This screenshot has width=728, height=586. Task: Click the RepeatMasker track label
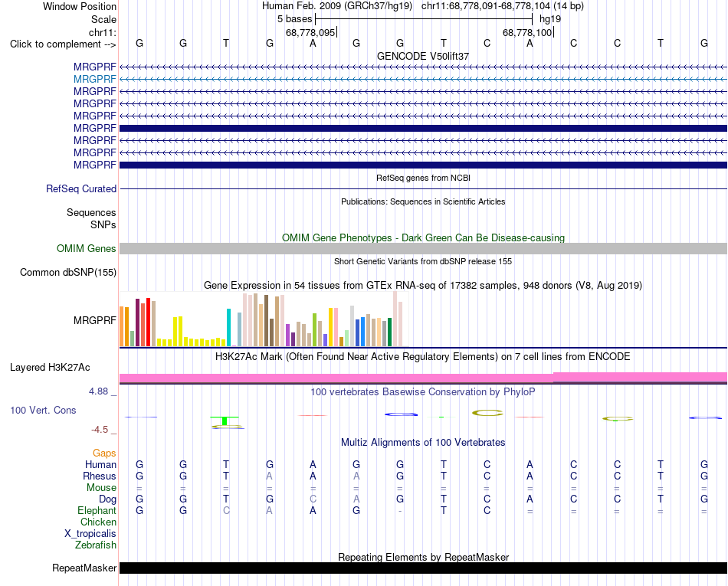point(84,568)
